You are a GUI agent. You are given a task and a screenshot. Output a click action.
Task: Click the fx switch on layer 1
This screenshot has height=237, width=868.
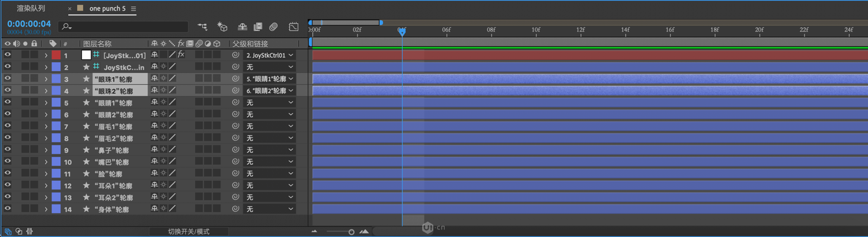pos(181,55)
